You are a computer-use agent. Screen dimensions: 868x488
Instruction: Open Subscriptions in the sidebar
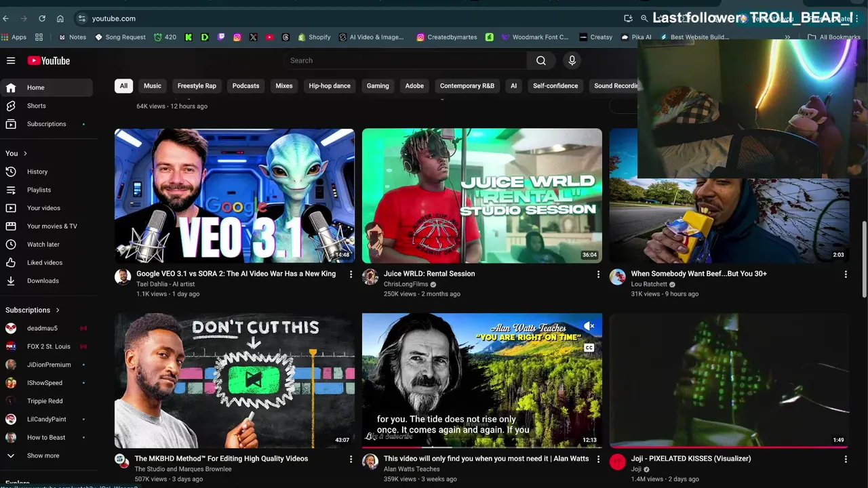46,124
